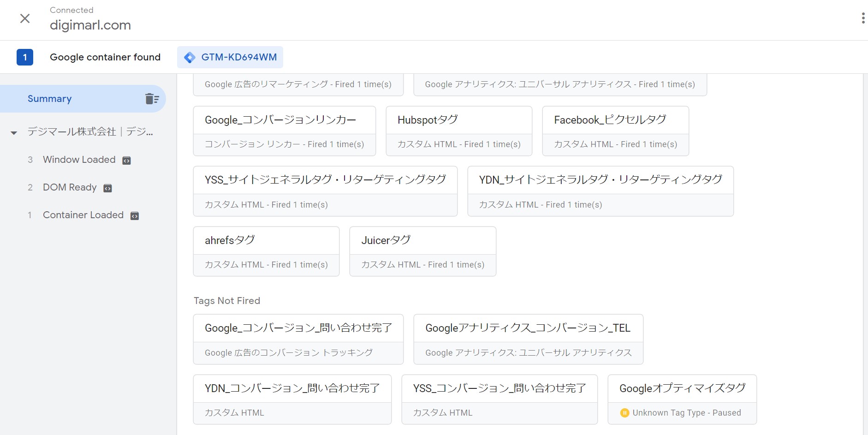Click the Google container found label
This screenshot has height=435, width=868.
pyautogui.click(x=105, y=57)
